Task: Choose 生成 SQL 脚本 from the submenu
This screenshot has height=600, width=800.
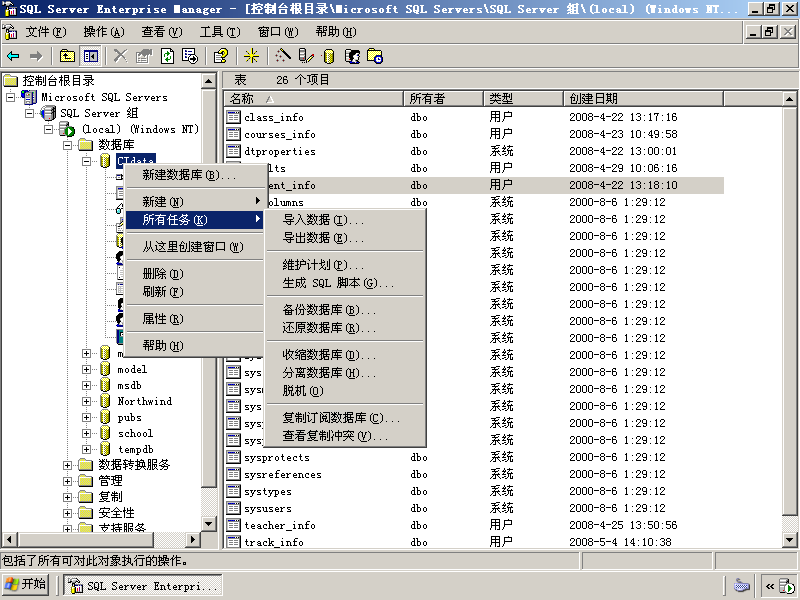Action: 345,283
